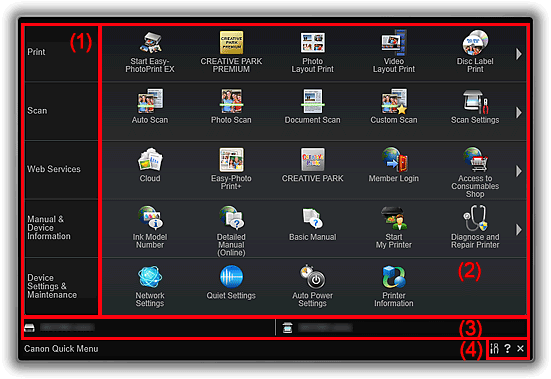The height and width of the screenshot is (379, 551).
Task: Select Manual & Device Information category
Action: (x=61, y=228)
